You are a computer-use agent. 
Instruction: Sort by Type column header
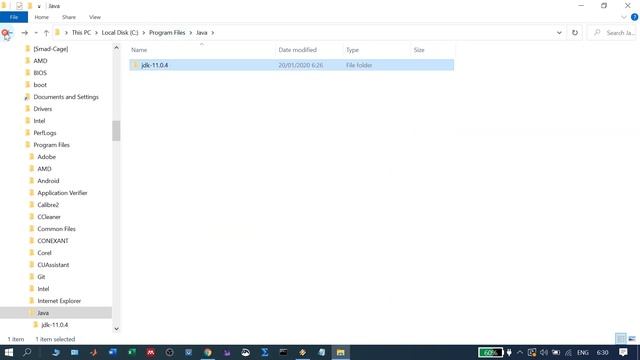[x=353, y=50]
